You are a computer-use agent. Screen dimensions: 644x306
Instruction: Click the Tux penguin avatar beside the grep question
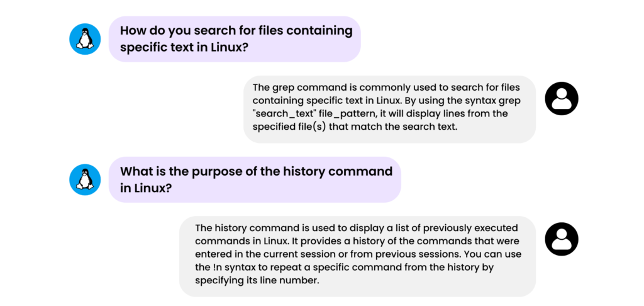click(85, 39)
